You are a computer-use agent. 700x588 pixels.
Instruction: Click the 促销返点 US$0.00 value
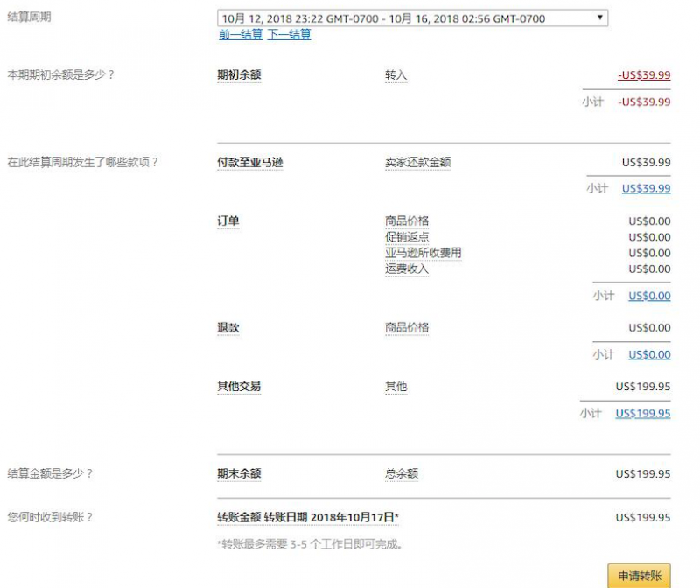pos(649,237)
